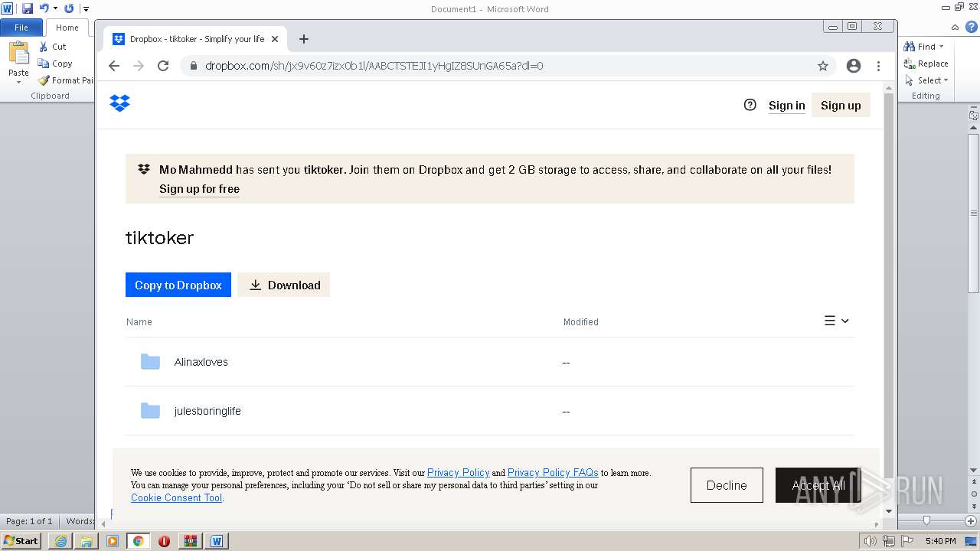Click the Save icon in Word's quick access toolbar
The width and height of the screenshot is (980, 551).
[x=28, y=8]
